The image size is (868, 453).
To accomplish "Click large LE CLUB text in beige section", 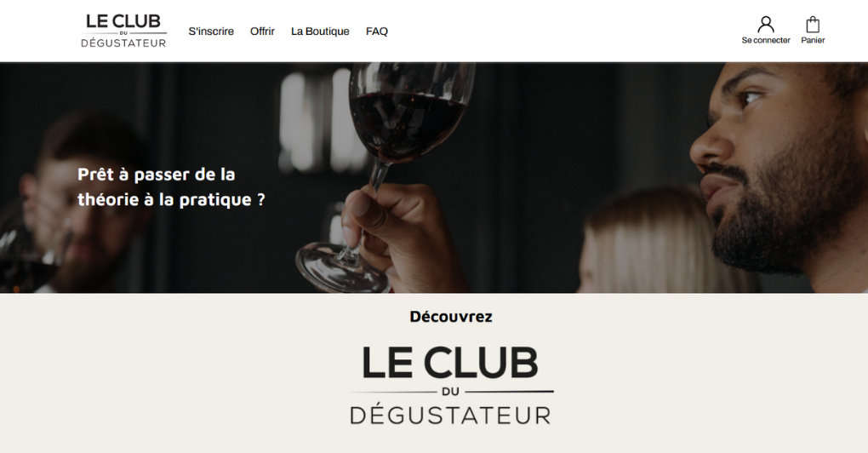I will pyautogui.click(x=450, y=363).
